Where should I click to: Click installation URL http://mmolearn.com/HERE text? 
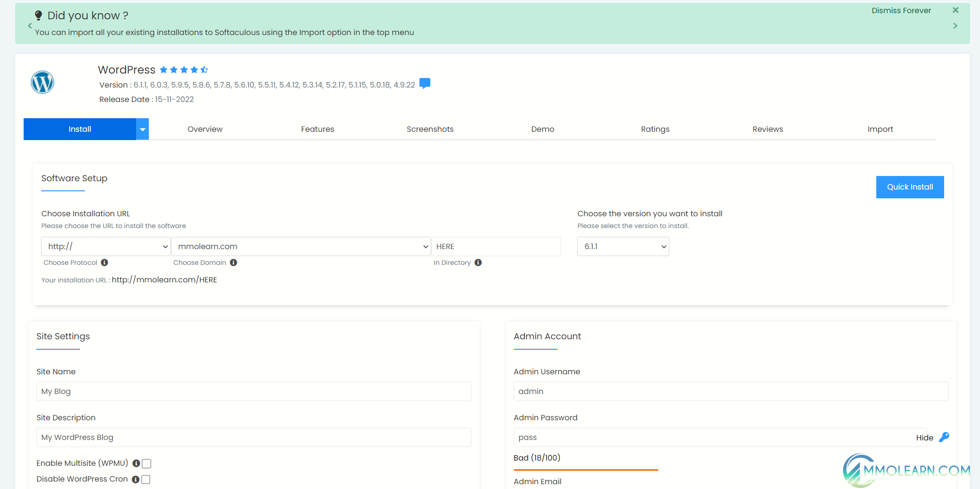[x=164, y=280]
